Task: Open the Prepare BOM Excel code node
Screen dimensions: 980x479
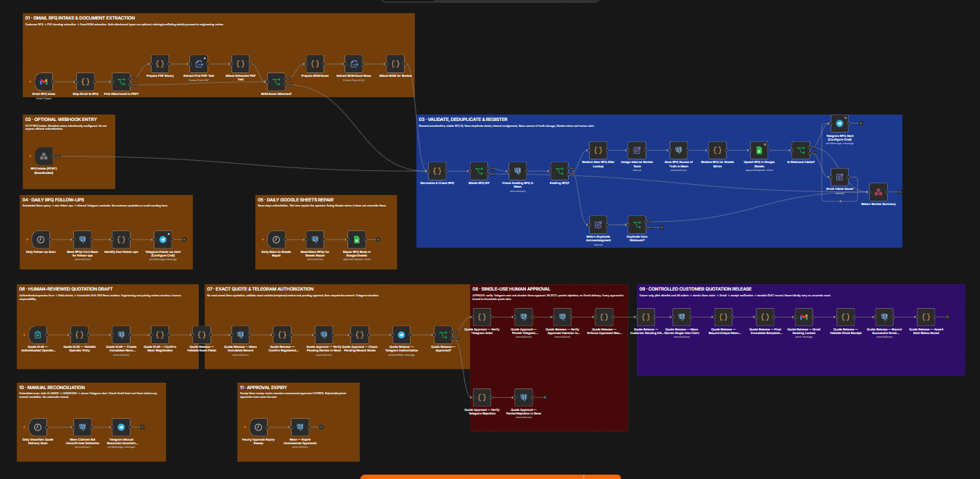Action: 314,64
